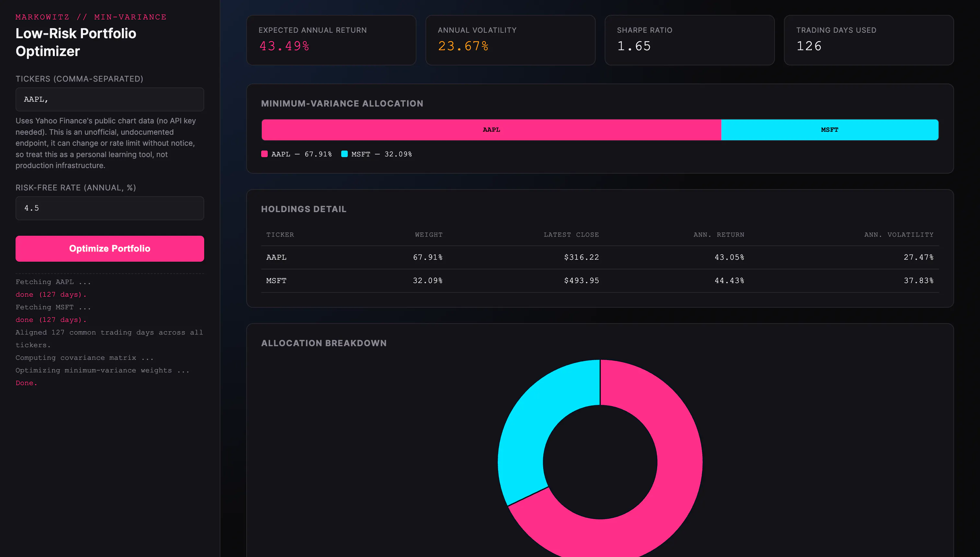Click the Sharpe Ratio value 1.65

click(x=634, y=46)
